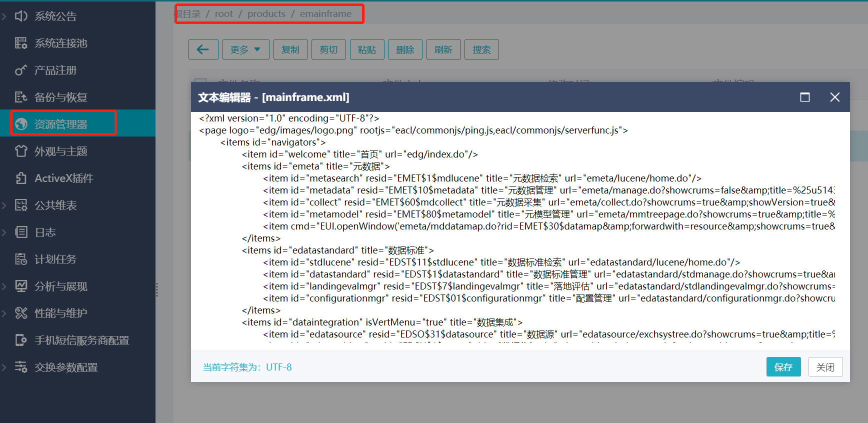Open the 手机短信服务商配置 menu item
The width and height of the screenshot is (868, 423).
(x=81, y=340)
